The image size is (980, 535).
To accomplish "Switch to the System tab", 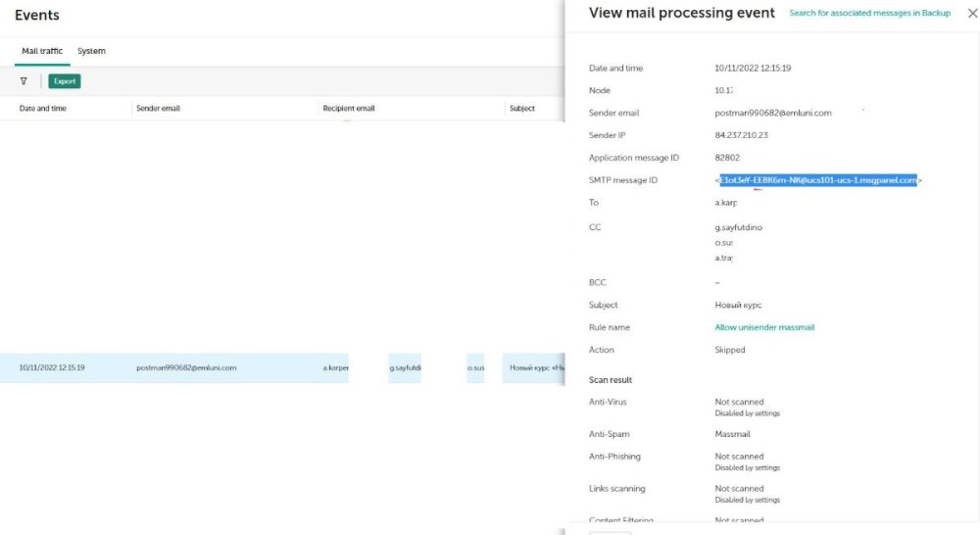I will 91,51.
